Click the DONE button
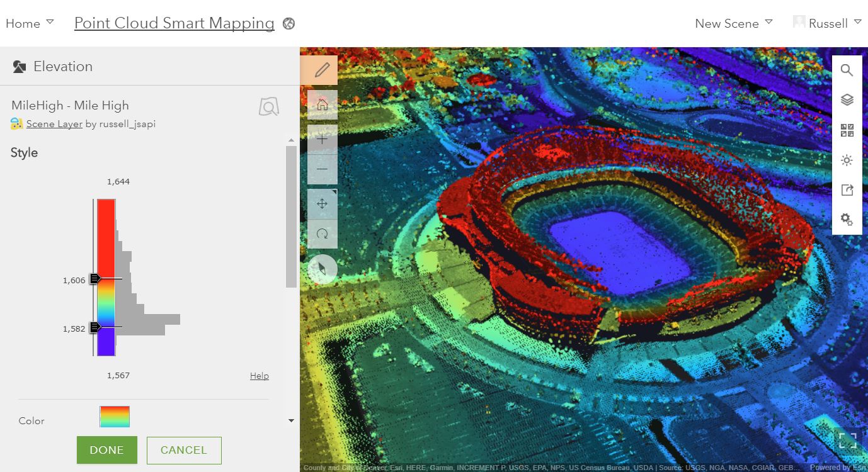This screenshot has height=472, width=868. (107, 450)
